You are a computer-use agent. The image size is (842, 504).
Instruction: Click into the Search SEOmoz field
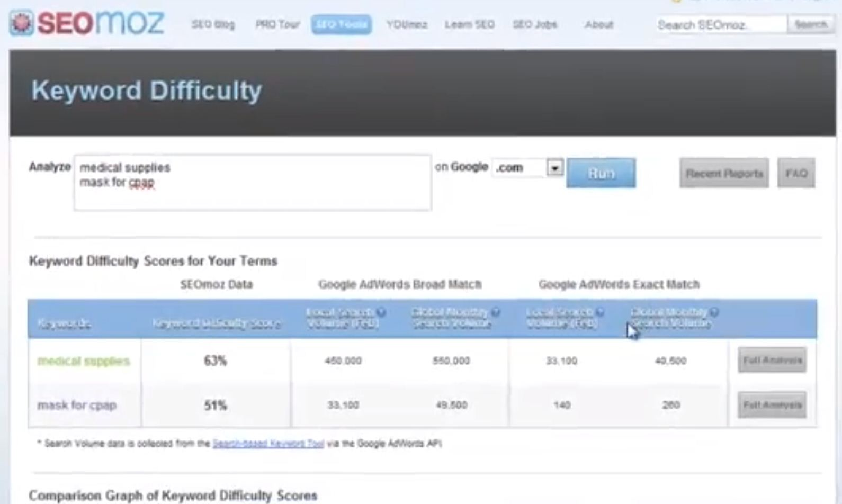click(721, 24)
